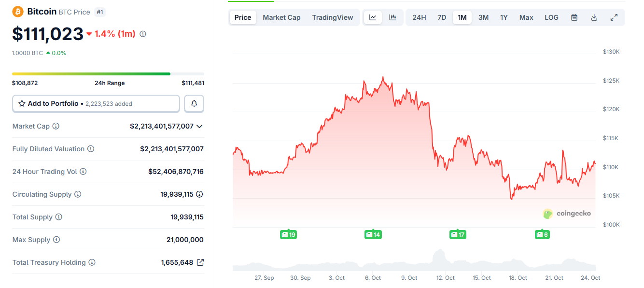Open the news marker labeled 14
This screenshot has width=644, height=288.
tap(373, 235)
